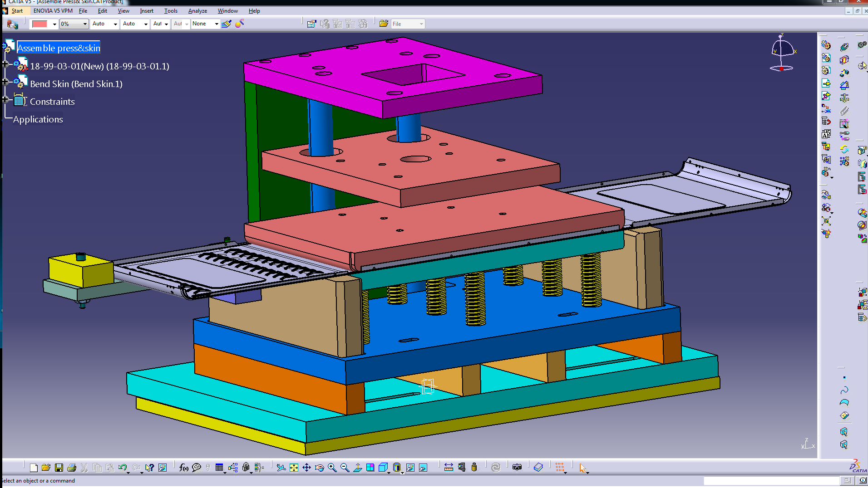Open the properties icon in top toolbar

[x=311, y=24]
